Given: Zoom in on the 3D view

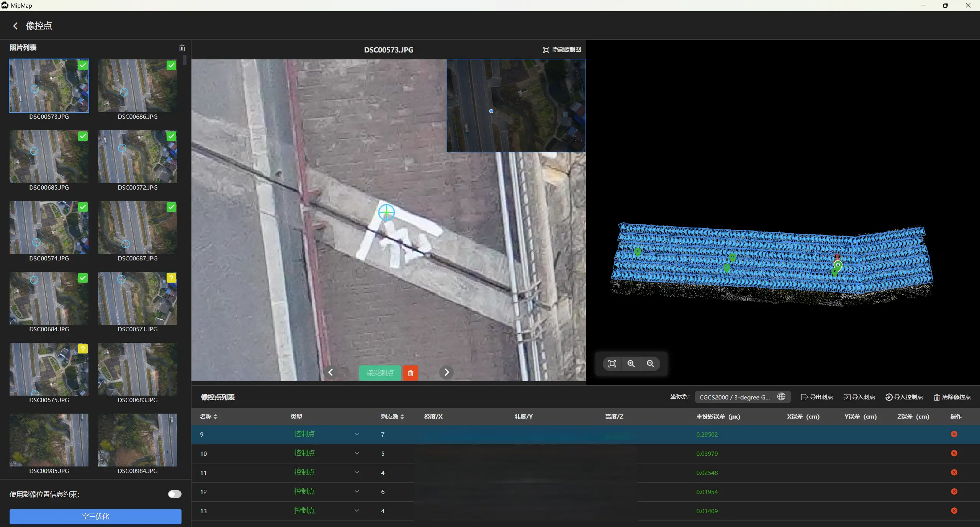Looking at the screenshot, I should tap(631, 364).
